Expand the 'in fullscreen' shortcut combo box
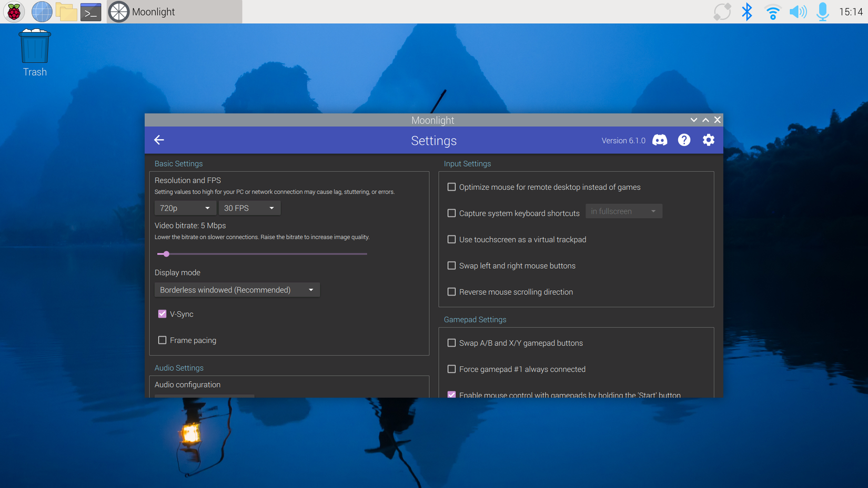 point(623,211)
